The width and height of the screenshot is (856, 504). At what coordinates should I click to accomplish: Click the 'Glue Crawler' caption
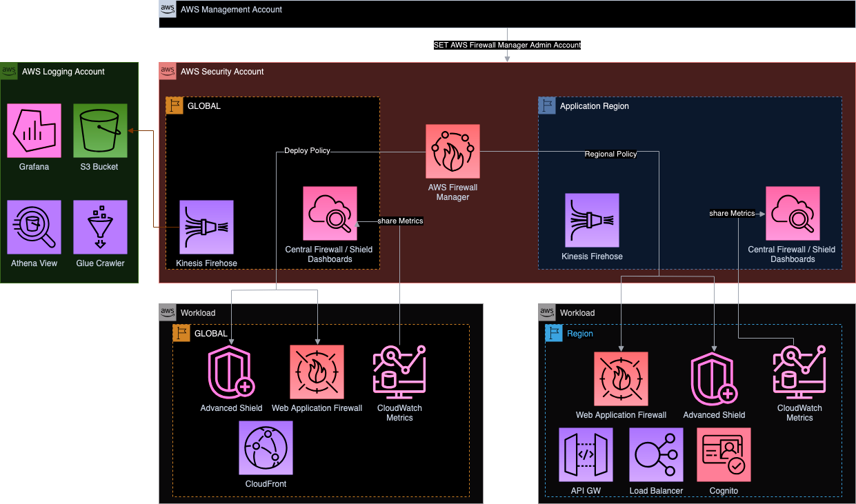(x=101, y=263)
